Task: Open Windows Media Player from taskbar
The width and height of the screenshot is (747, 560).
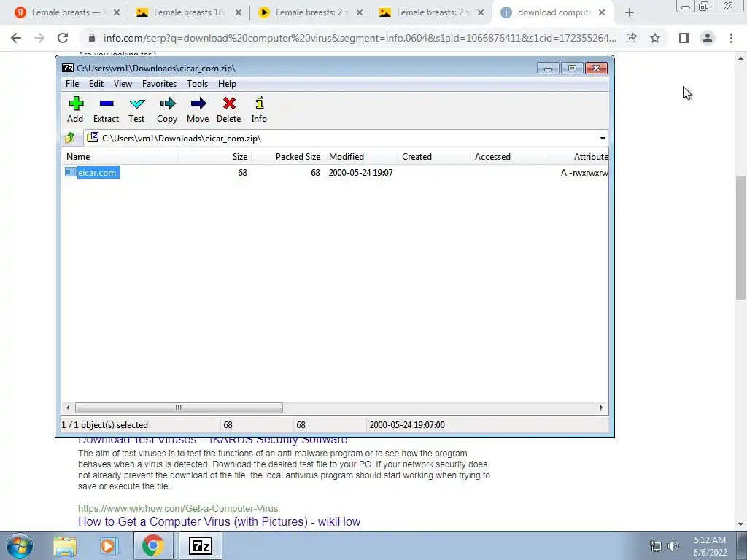Action: pos(109,545)
